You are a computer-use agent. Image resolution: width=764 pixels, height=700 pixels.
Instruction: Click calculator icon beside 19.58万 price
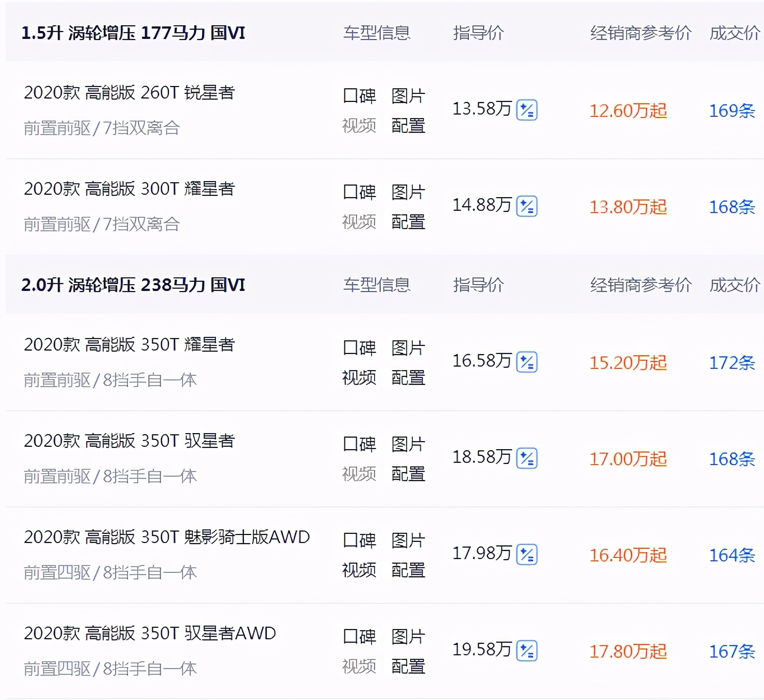pyautogui.click(x=527, y=651)
